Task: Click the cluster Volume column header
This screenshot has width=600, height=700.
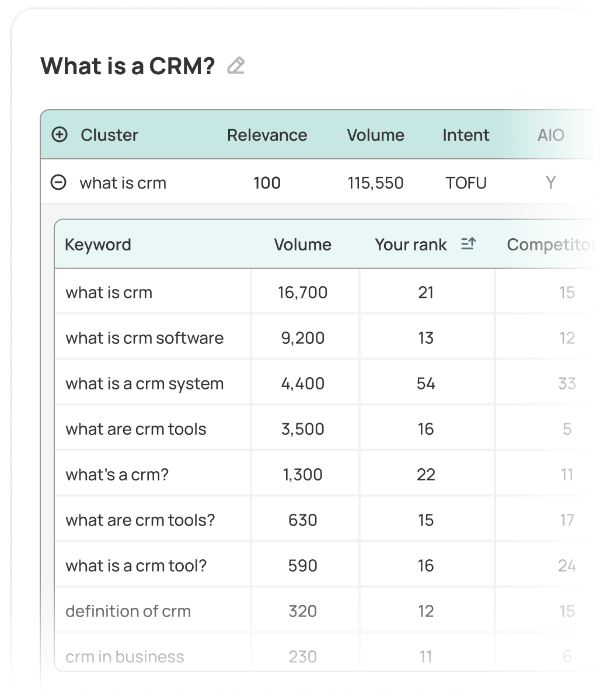Action: (375, 135)
